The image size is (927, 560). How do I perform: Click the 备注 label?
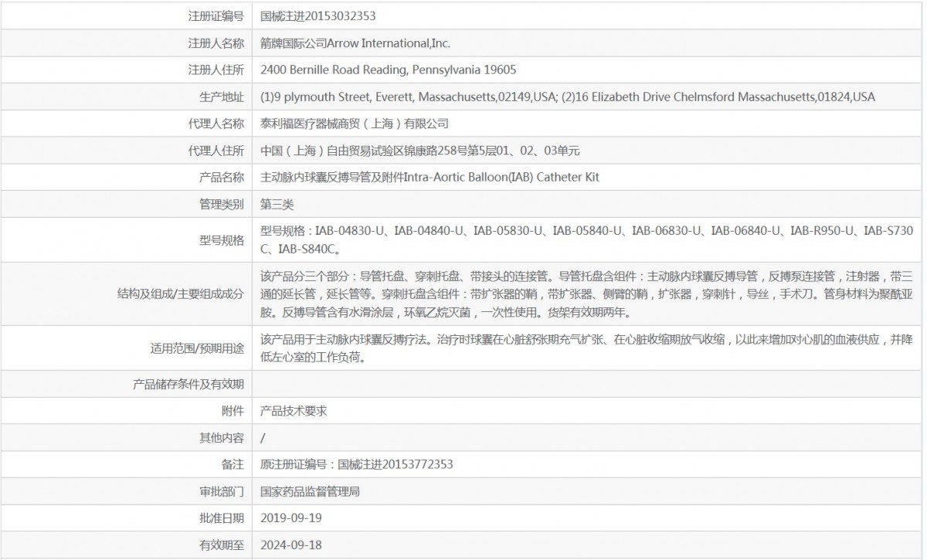click(233, 464)
